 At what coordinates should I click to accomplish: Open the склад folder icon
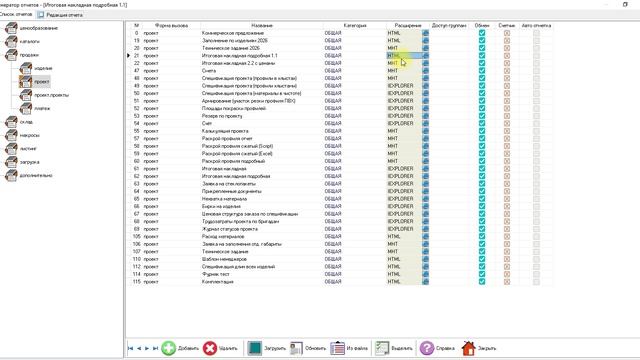tap(11, 122)
